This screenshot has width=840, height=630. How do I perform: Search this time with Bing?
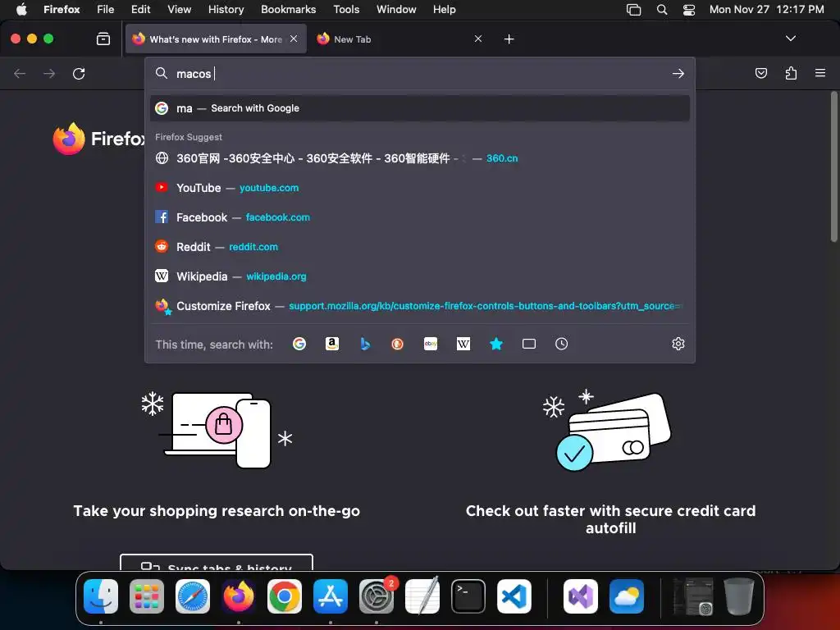(x=365, y=344)
